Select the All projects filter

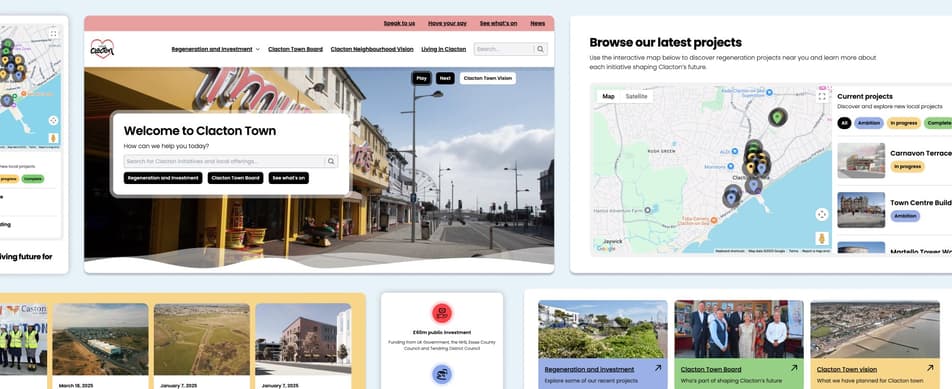tap(844, 123)
